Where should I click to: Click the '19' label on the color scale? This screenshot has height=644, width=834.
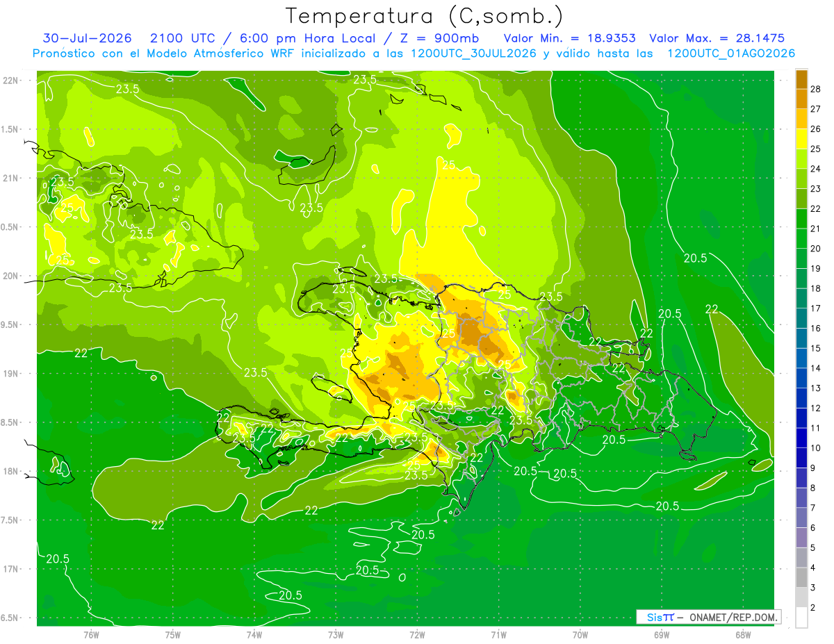(x=816, y=268)
